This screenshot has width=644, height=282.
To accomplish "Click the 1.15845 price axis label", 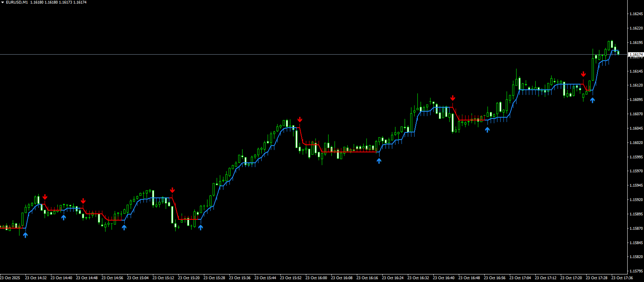I will pos(636,243).
